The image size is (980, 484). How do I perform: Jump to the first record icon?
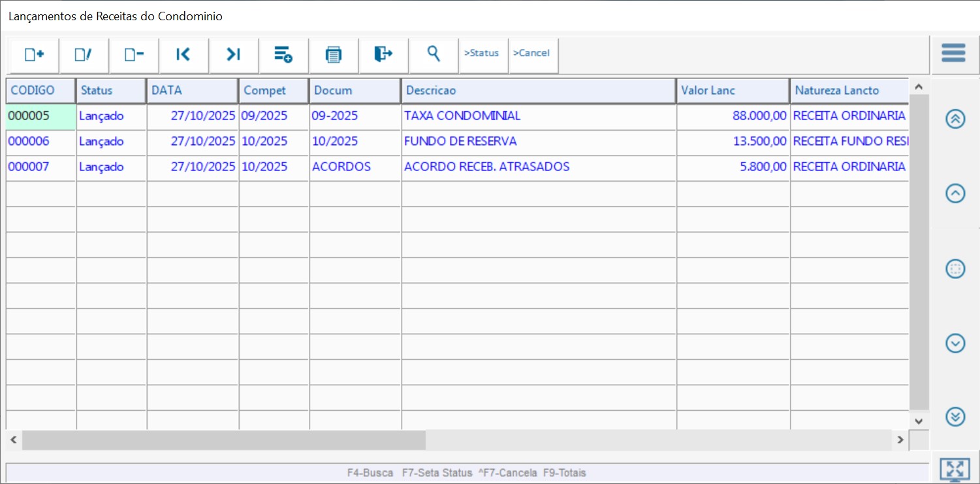[183, 55]
